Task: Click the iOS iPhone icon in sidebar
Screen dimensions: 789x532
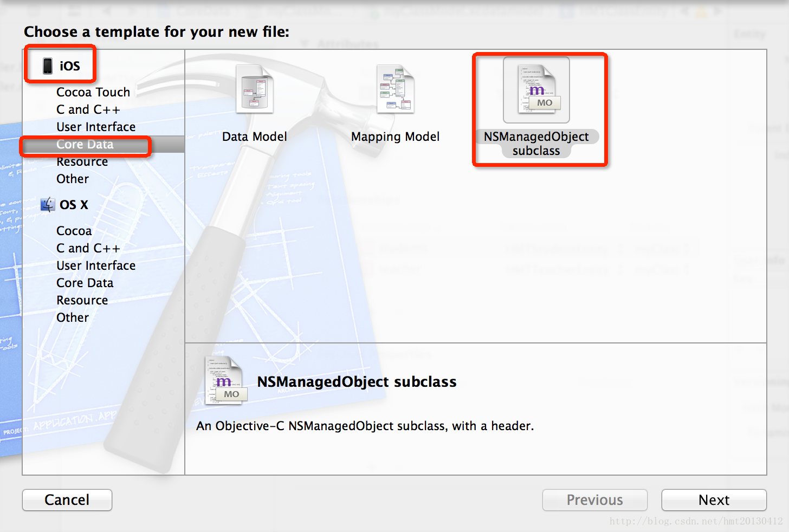Action: [x=48, y=66]
